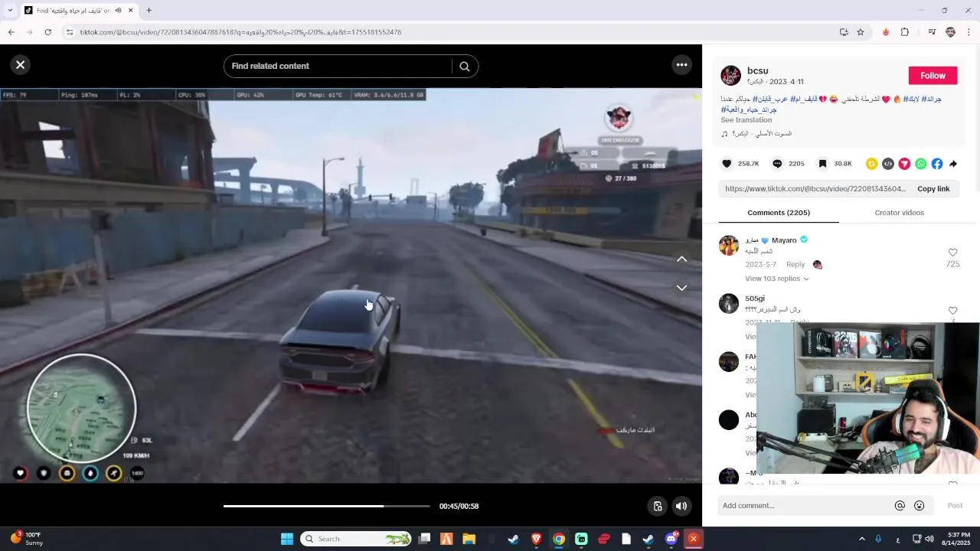Image resolution: width=980 pixels, height=551 pixels.
Task: Open File Explorer from the taskbar
Action: tap(469, 539)
